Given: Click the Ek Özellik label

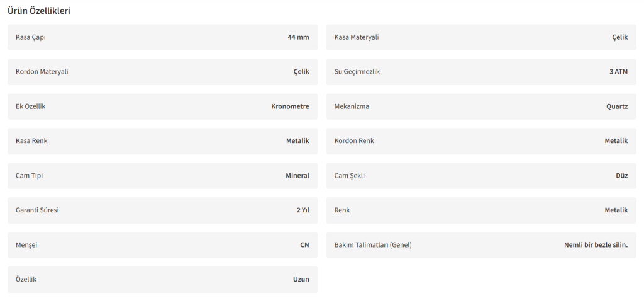Looking at the screenshot, I should [x=31, y=106].
